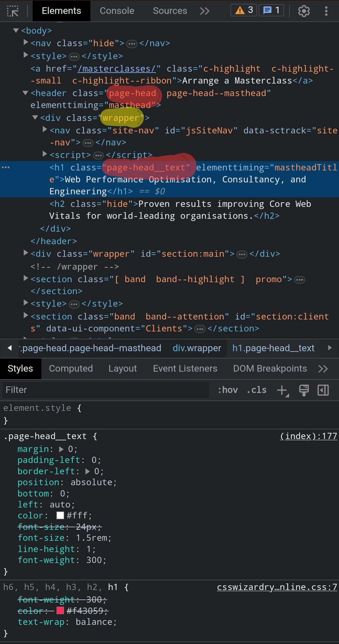Click the ellipsis beside the selected h1 row
This screenshot has height=644, width=339.
tap(6, 167)
